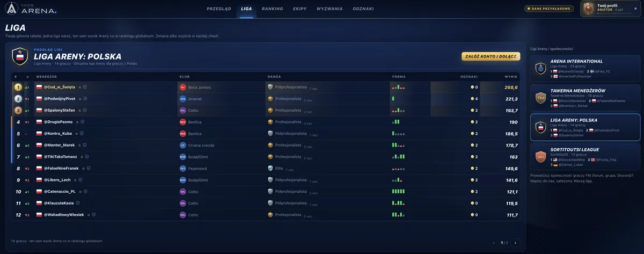Click the Liga Areny Polska shield crest
The image size is (644, 254).
click(20, 56)
